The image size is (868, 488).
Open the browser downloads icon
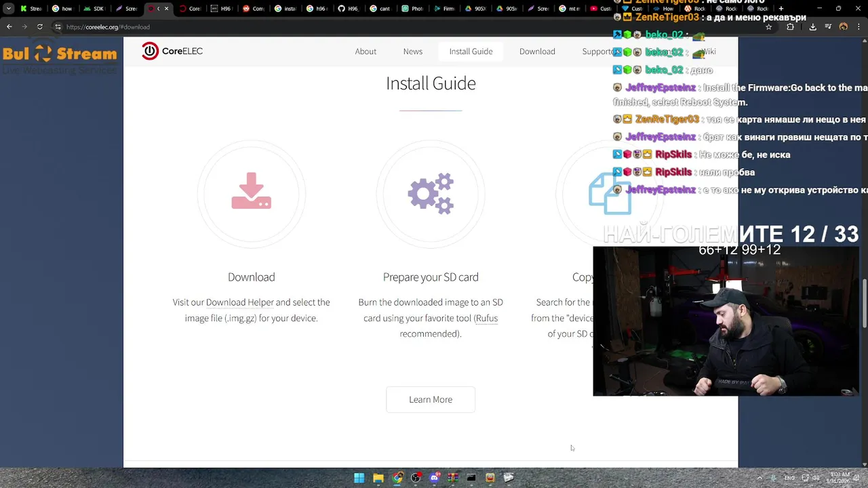coord(812,27)
